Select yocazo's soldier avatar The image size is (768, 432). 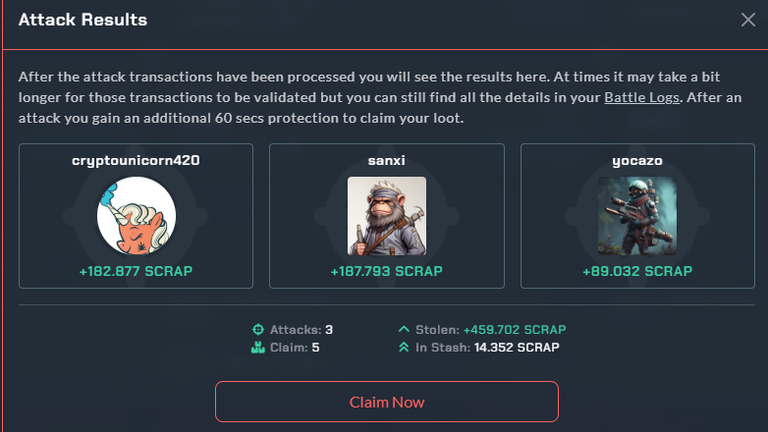[x=637, y=216]
